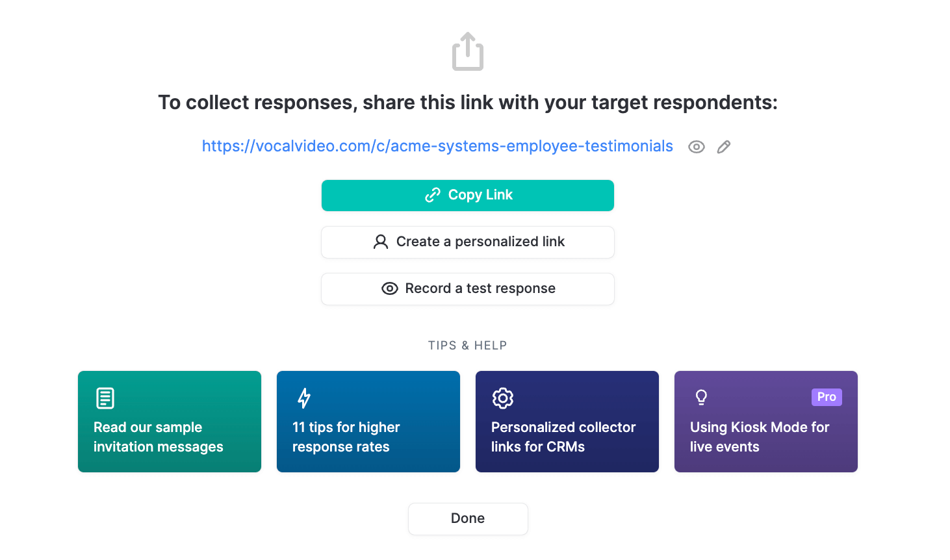The height and width of the screenshot is (560, 950).
Task: Preview the collector link via the eye icon
Action: click(696, 147)
